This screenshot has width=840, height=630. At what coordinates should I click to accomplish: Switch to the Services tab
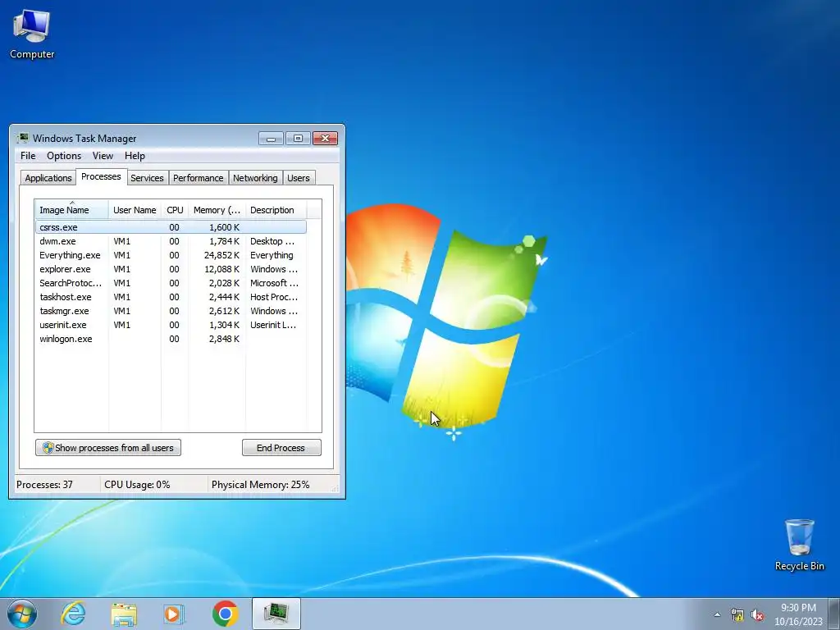(148, 178)
